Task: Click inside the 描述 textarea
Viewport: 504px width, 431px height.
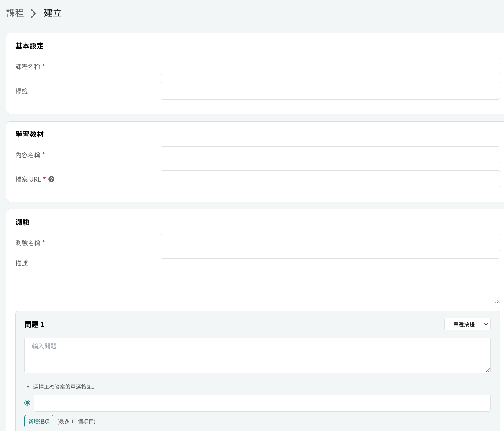Action: (x=330, y=281)
